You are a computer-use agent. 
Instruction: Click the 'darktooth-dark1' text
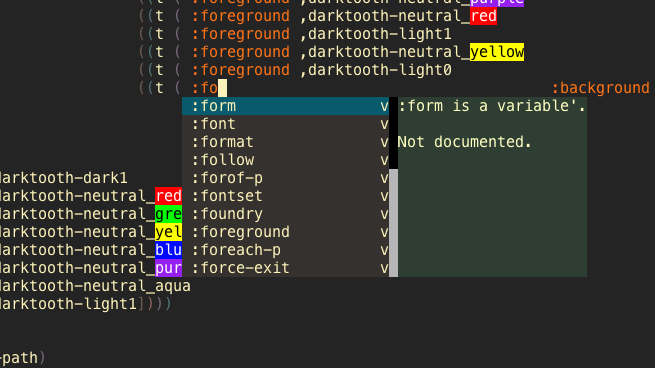[x=63, y=178]
